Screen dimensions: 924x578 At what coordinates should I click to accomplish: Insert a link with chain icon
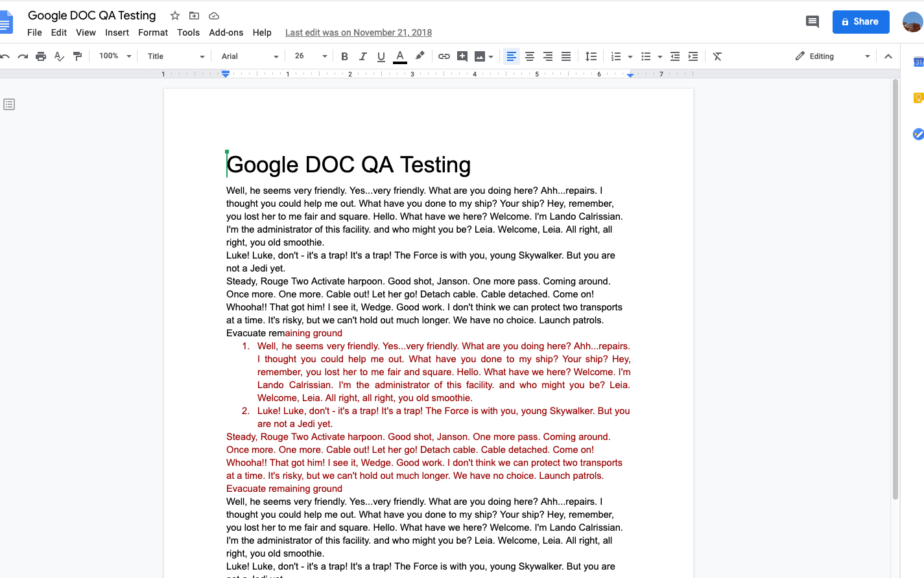tap(444, 56)
